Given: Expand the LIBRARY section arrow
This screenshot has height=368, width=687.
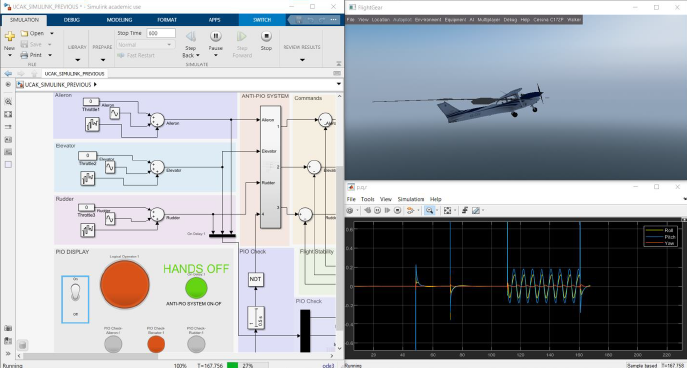Looking at the screenshot, I should 78,60.
